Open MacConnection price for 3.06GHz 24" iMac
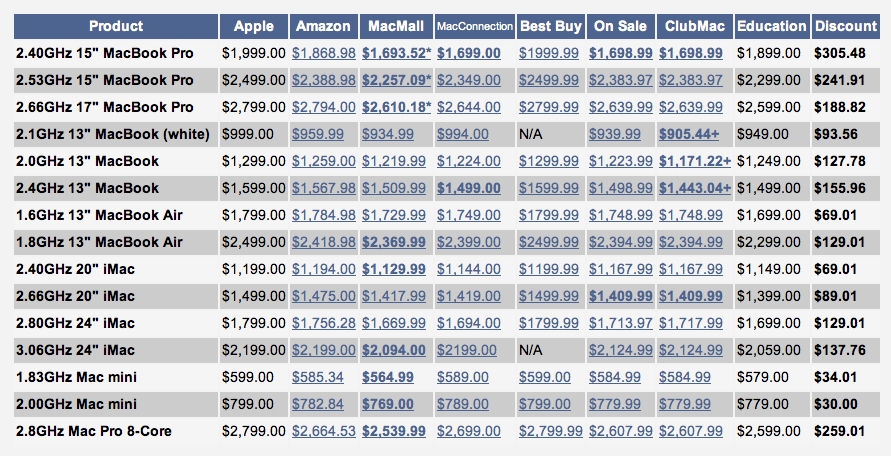Image resolution: width=891 pixels, height=456 pixels. coord(467,350)
